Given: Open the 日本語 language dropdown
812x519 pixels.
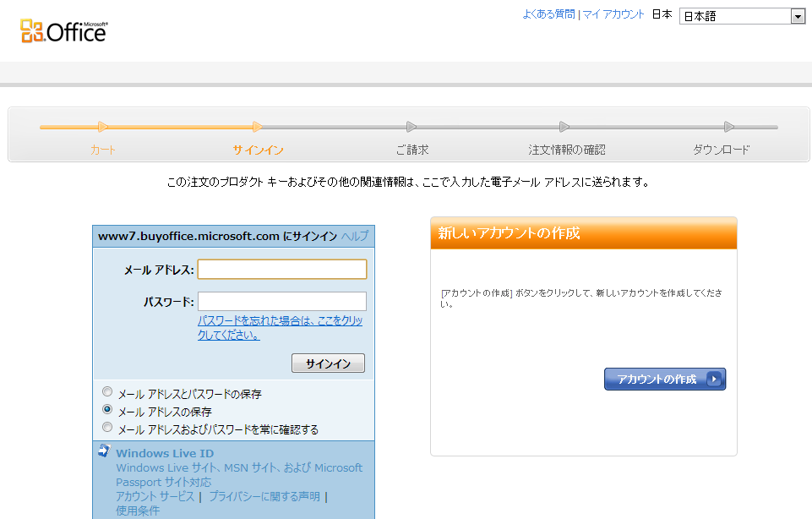Looking at the screenshot, I should pyautogui.click(x=742, y=16).
